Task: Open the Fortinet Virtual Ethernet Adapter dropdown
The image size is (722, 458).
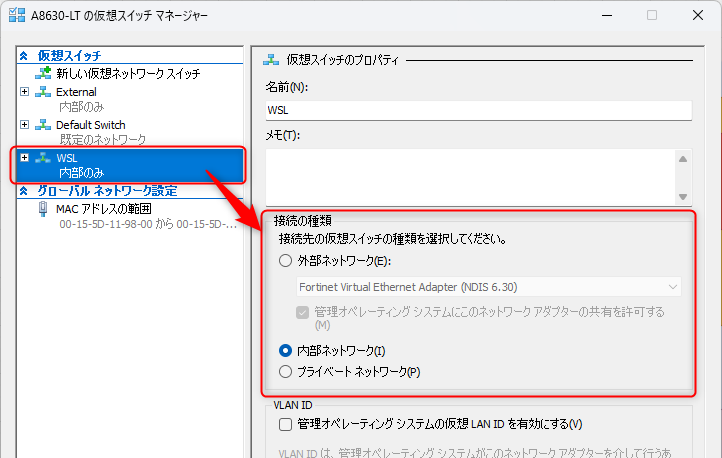Action: (489, 287)
